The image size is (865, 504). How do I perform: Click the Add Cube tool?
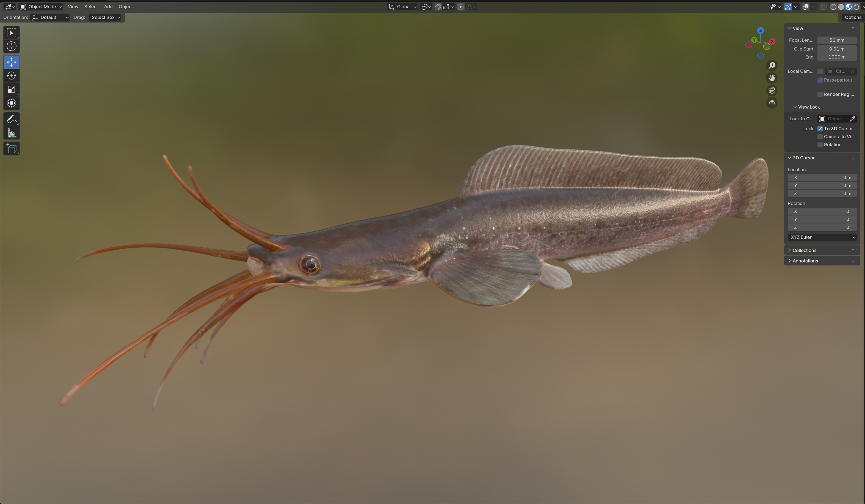click(11, 149)
